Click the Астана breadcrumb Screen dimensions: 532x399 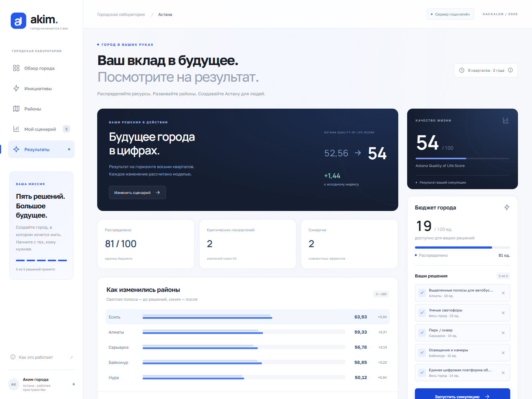[165, 14]
